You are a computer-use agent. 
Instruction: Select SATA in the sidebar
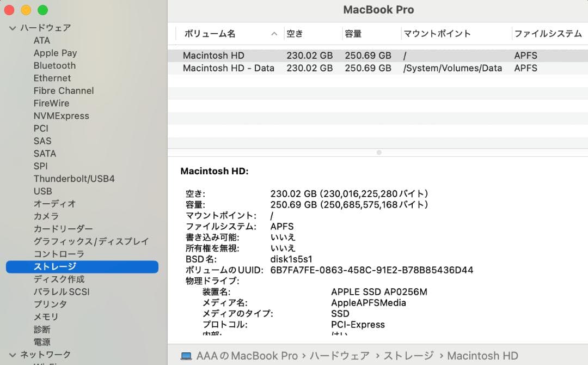[45, 154]
